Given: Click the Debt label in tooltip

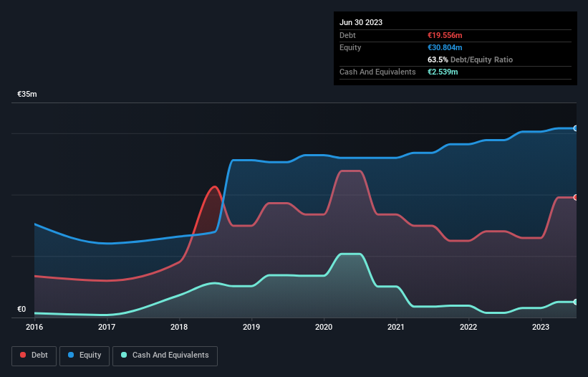Looking at the screenshot, I should click(x=347, y=35).
